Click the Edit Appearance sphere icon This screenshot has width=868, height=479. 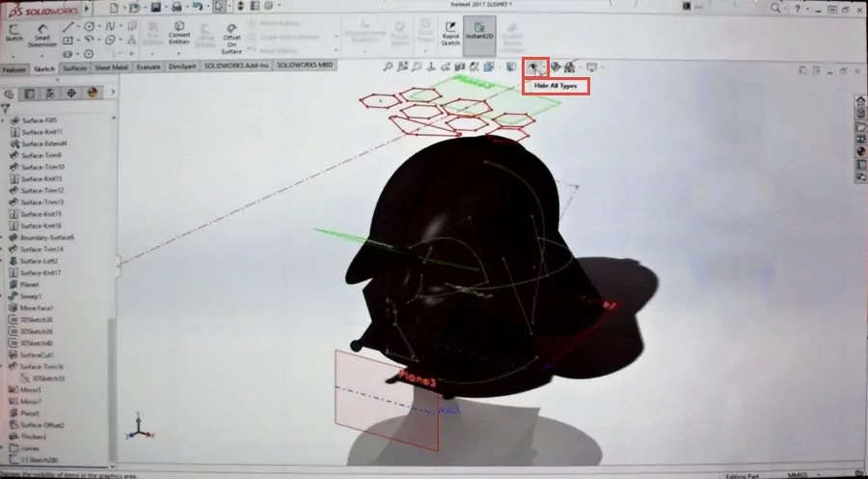click(x=556, y=67)
